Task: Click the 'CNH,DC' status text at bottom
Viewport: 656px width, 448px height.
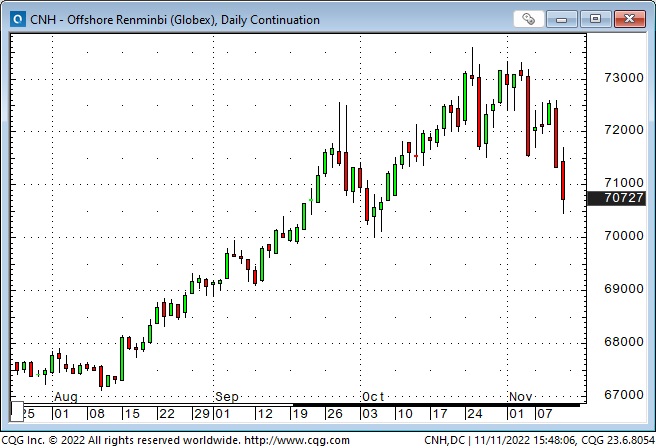Action: 444,440
